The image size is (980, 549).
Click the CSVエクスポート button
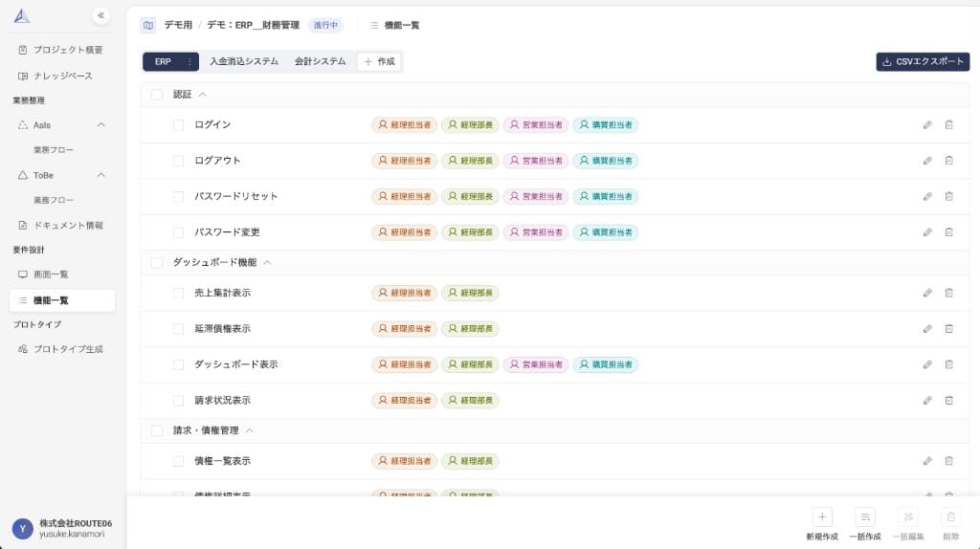923,62
